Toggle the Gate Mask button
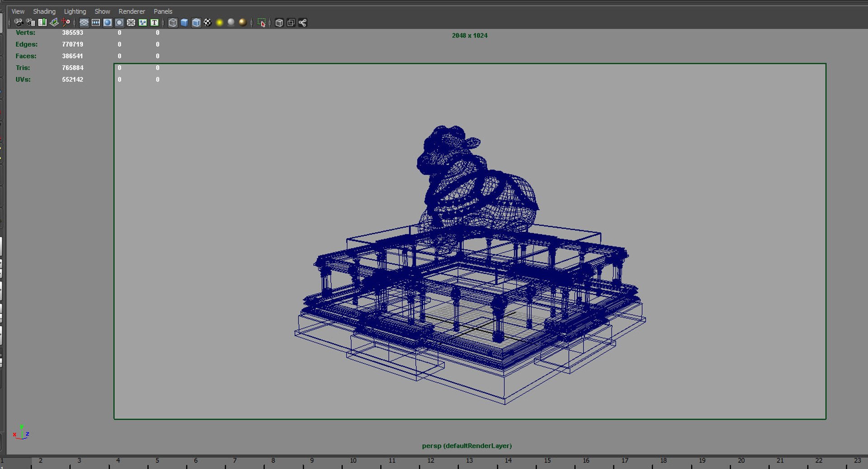868x469 pixels. pyautogui.click(x=119, y=23)
